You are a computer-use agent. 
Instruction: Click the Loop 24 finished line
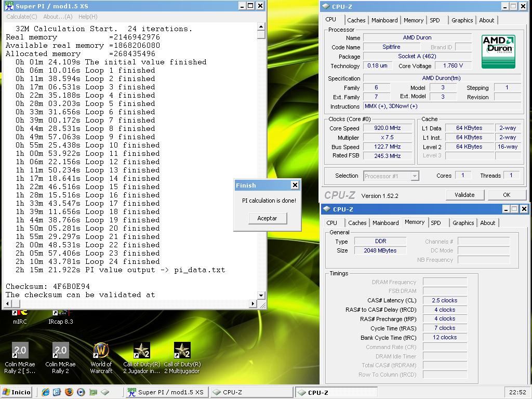pos(87,262)
